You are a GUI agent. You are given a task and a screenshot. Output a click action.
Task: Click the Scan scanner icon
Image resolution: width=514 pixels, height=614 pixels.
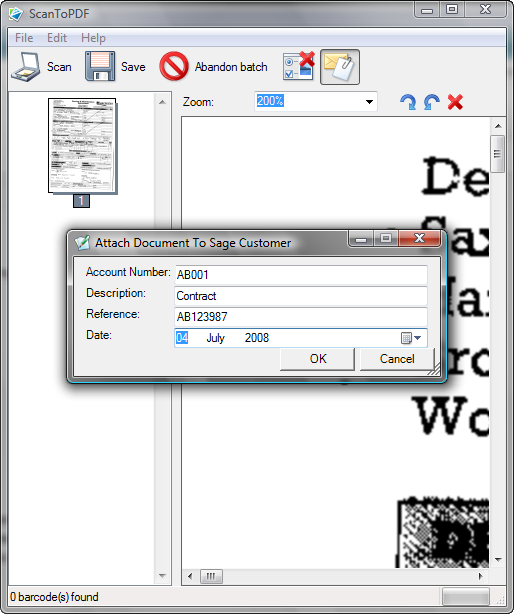[26, 67]
